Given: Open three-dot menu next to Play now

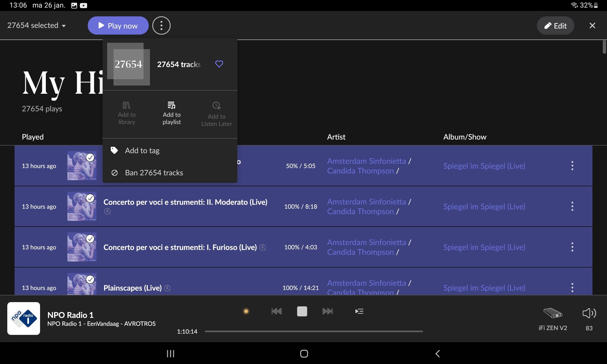Looking at the screenshot, I should (x=161, y=25).
